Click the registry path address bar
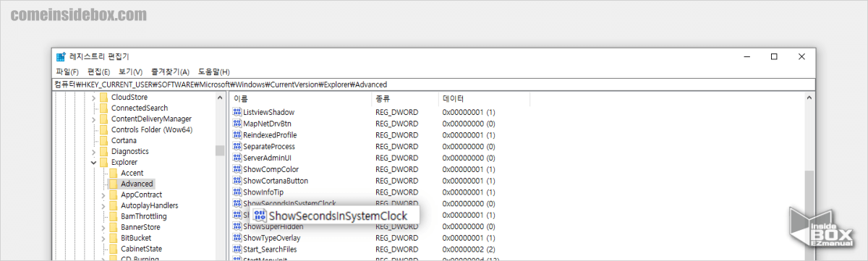Image resolution: width=868 pixels, height=261 pixels. [x=433, y=84]
